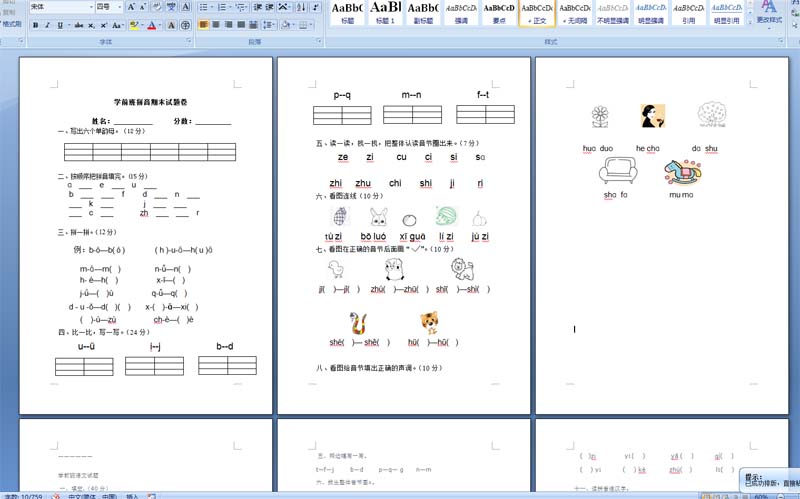Open the underline style dropdown arrow

pyautogui.click(x=68, y=26)
